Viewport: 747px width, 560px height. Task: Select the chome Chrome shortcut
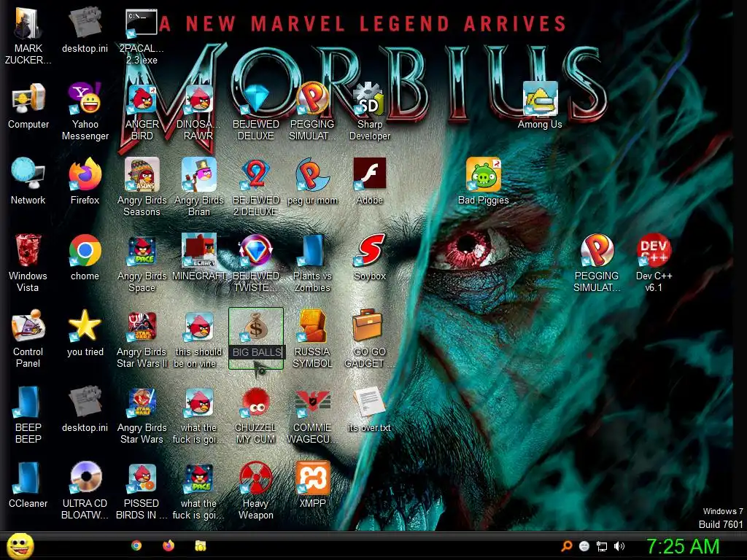[85, 249]
